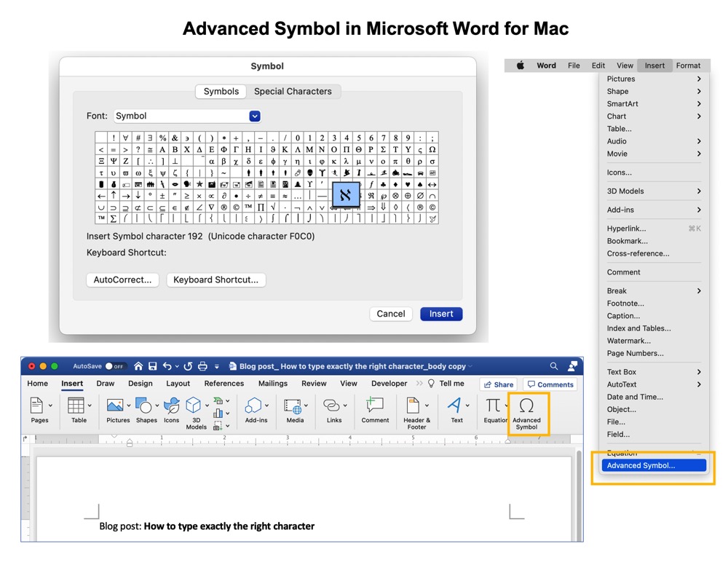Expand the ribbon Shapes dropdown arrow

(157, 405)
